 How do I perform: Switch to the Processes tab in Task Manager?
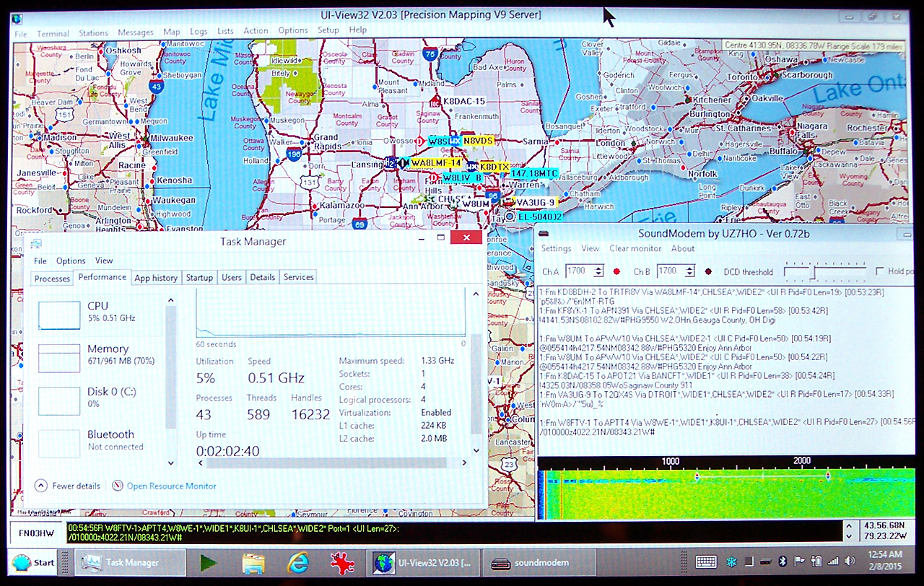pyautogui.click(x=52, y=278)
